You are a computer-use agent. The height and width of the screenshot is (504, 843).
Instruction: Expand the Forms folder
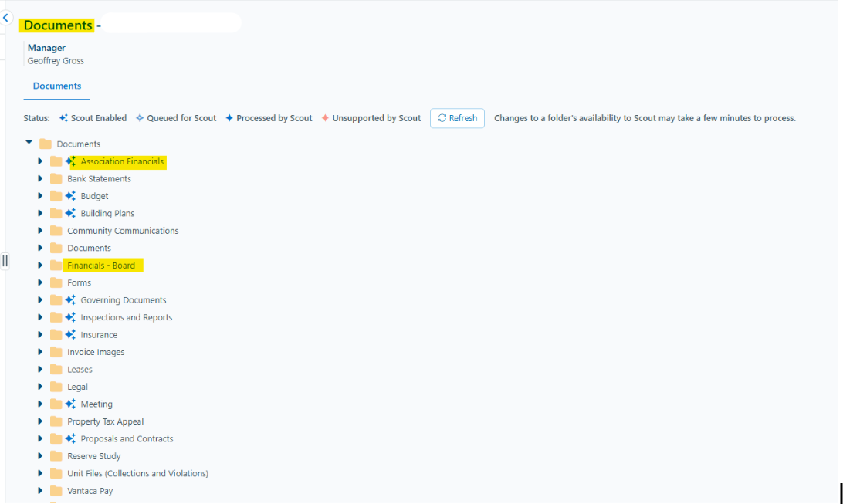40,282
